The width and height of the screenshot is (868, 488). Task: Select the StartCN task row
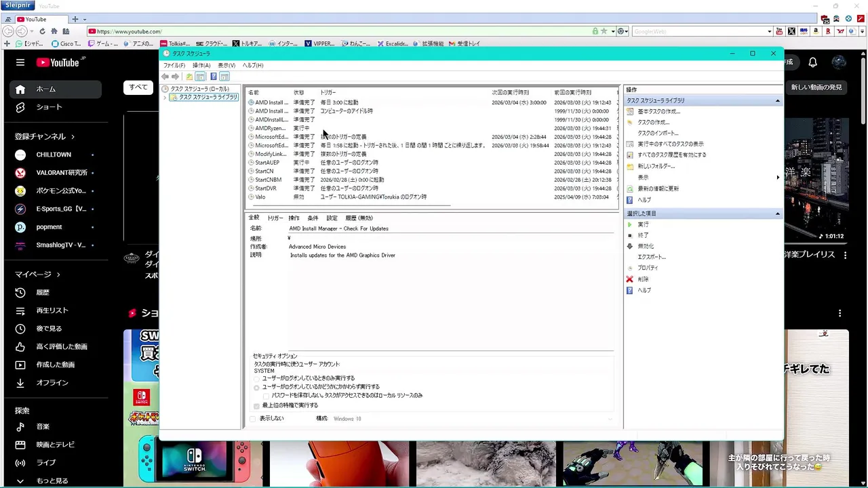433,171
